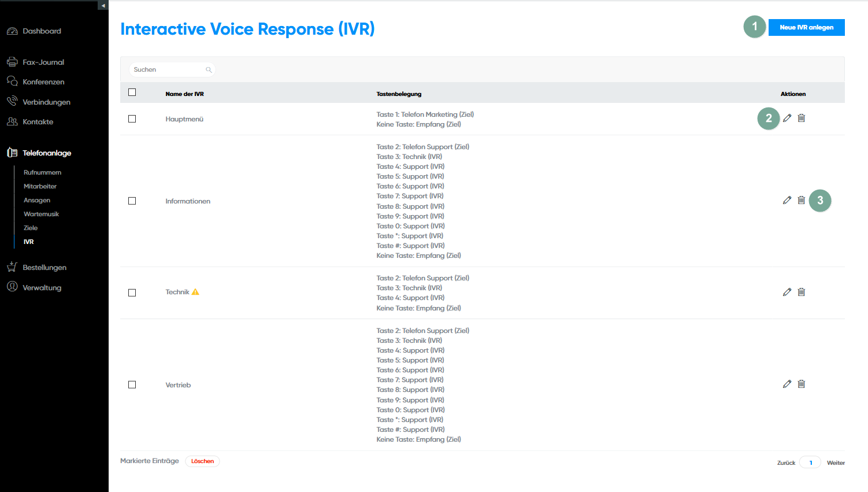
Task: Open Ansagen in the Telefonanlage submenu
Action: pyautogui.click(x=37, y=200)
